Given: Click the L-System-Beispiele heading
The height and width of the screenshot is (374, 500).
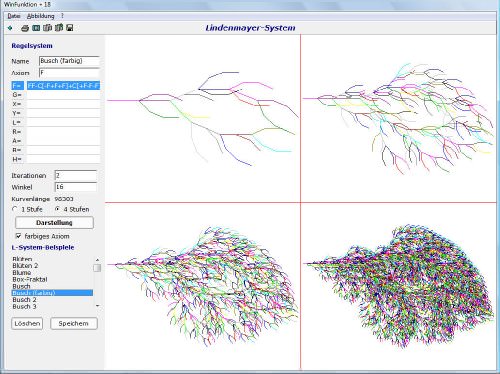Looking at the screenshot, I should click(x=43, y=248).
